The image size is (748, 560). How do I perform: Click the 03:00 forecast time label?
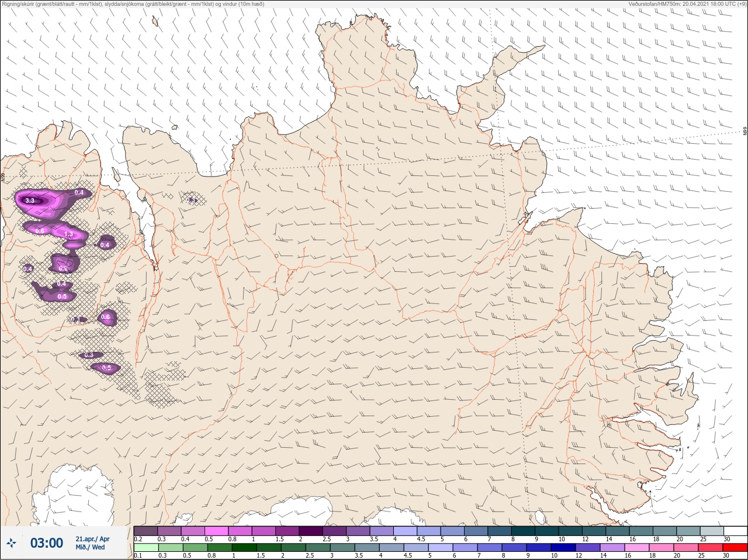47,543
